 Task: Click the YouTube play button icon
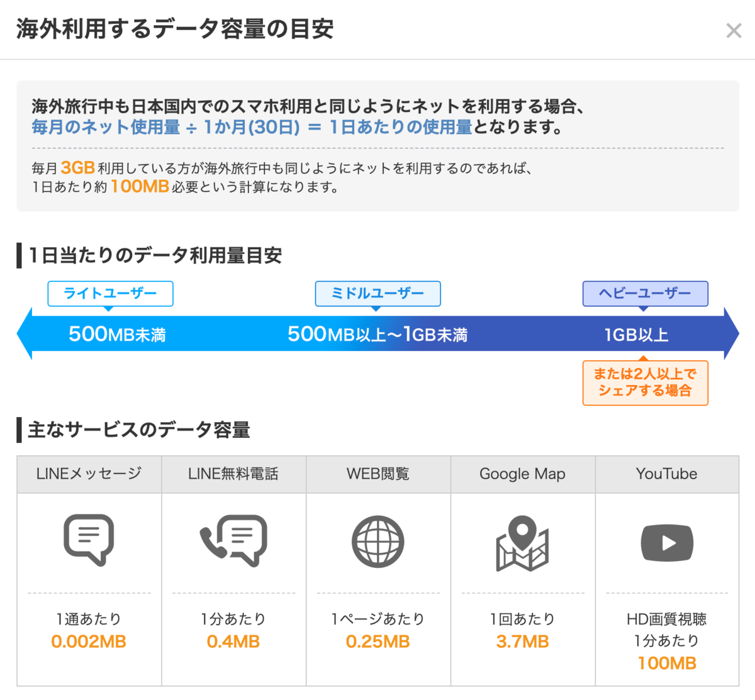pyautogui.click(x=667, y=543)
